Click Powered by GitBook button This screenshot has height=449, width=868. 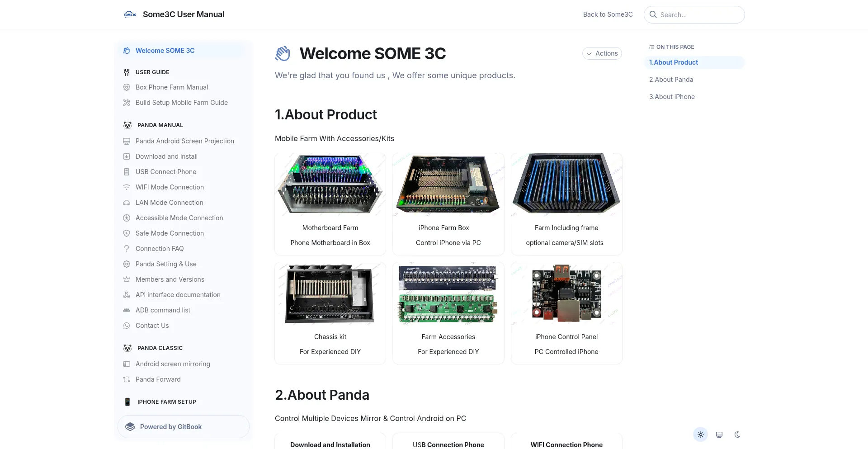point(184,427)
